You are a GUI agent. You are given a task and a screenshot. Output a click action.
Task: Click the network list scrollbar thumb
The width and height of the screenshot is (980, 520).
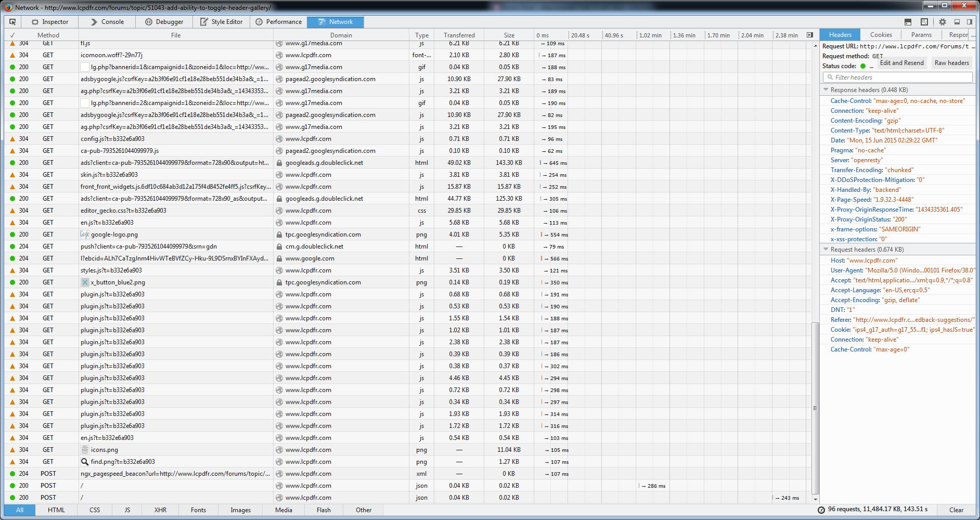click(815, 409)
